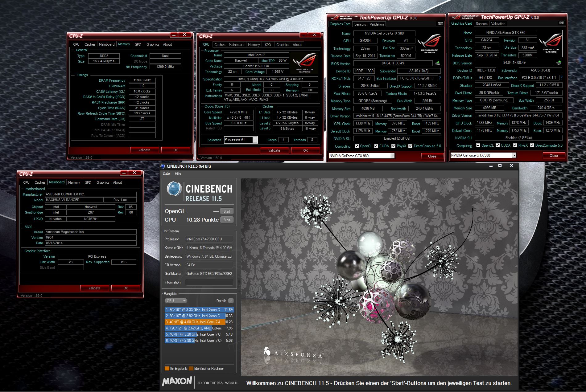Open Memory tab in CPU-Z Mainboard window
The width and height of the screenshot is (586, 392).
[74, 182]
